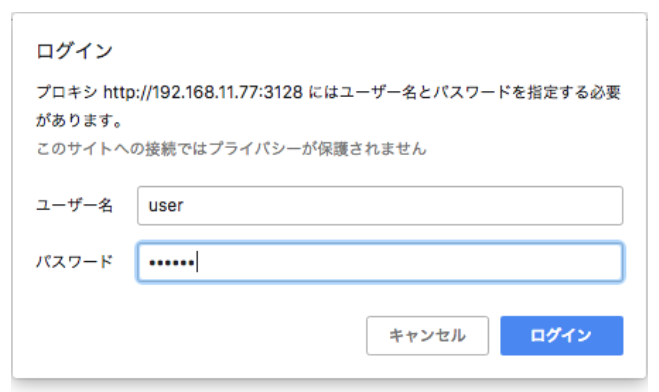The image size is (659, 392).
Task: Click the gray privacy-not-protected warning line
Action: (x=231, y=148)
